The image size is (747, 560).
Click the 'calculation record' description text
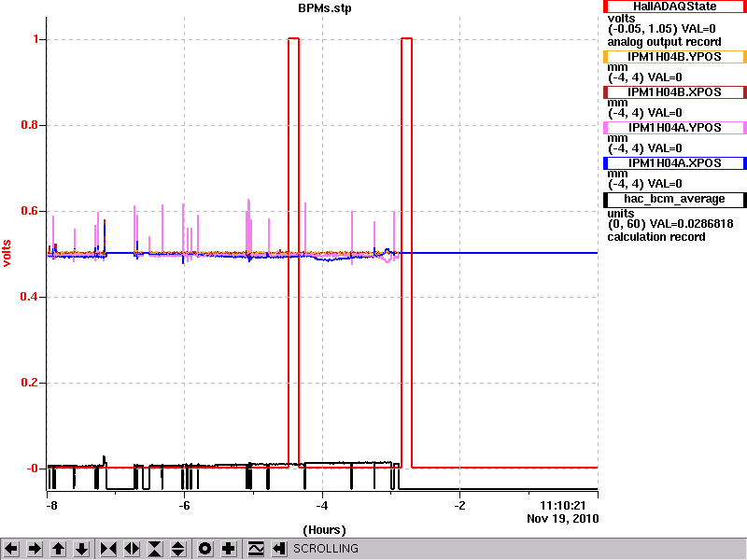click(656, 237)
